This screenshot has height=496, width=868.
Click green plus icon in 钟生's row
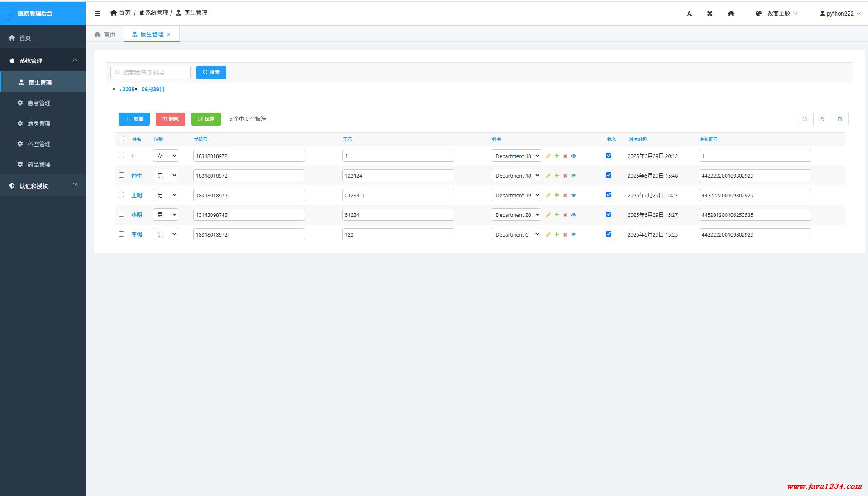pos(557,176)
